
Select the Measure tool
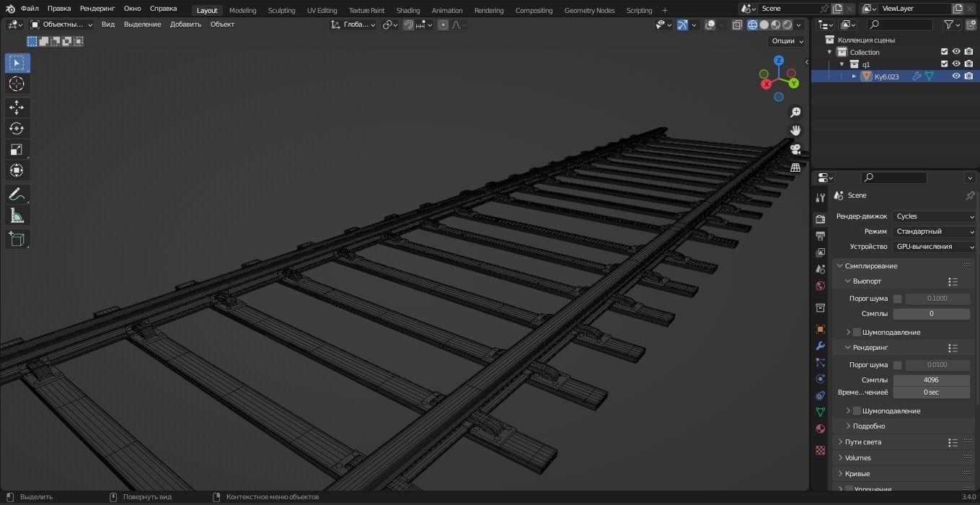pyautogui.click(x=17, y=215)
